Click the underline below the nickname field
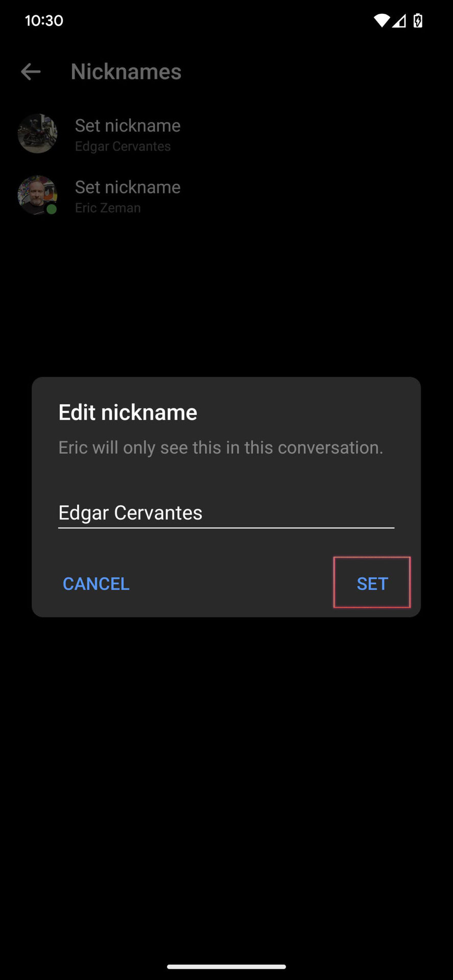This screenshot has height=980, width=453. tap(226, 528)
